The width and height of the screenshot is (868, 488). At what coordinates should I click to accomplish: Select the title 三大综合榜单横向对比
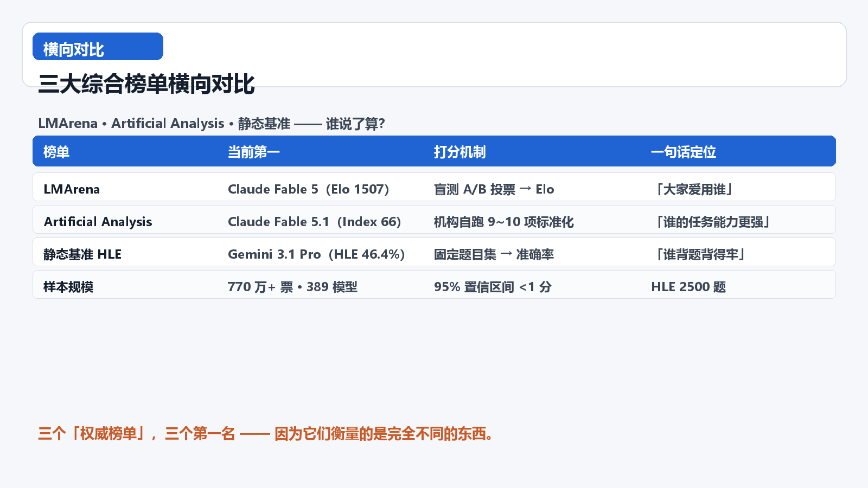pyautogui.click(x=146, y=84)
